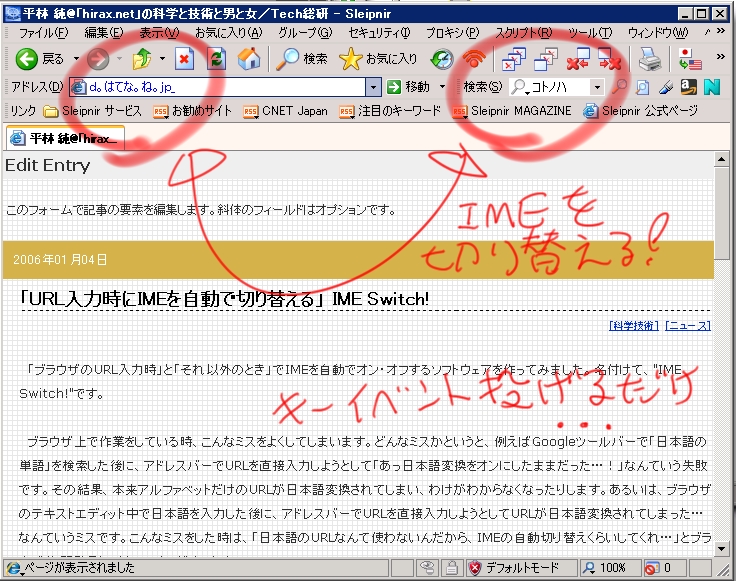The height and width of the screenshot is (581, 736).
Task: Click the Stop loading red X icon
Action: 184,59
